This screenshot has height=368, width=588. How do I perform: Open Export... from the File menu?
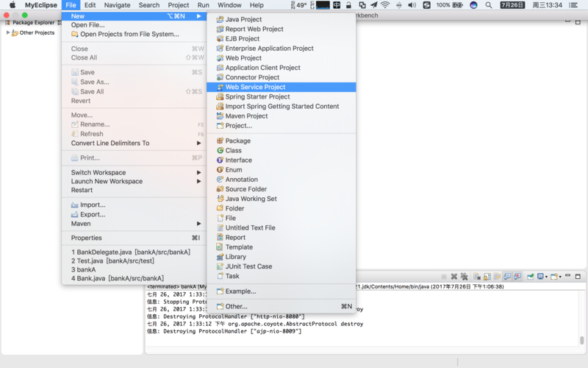[134, 214]
